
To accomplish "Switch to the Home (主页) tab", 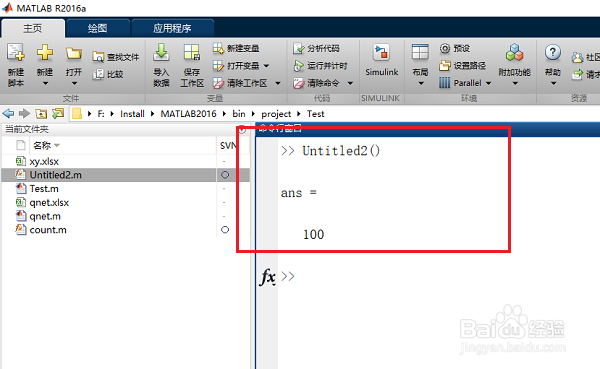I will (33, 28).
